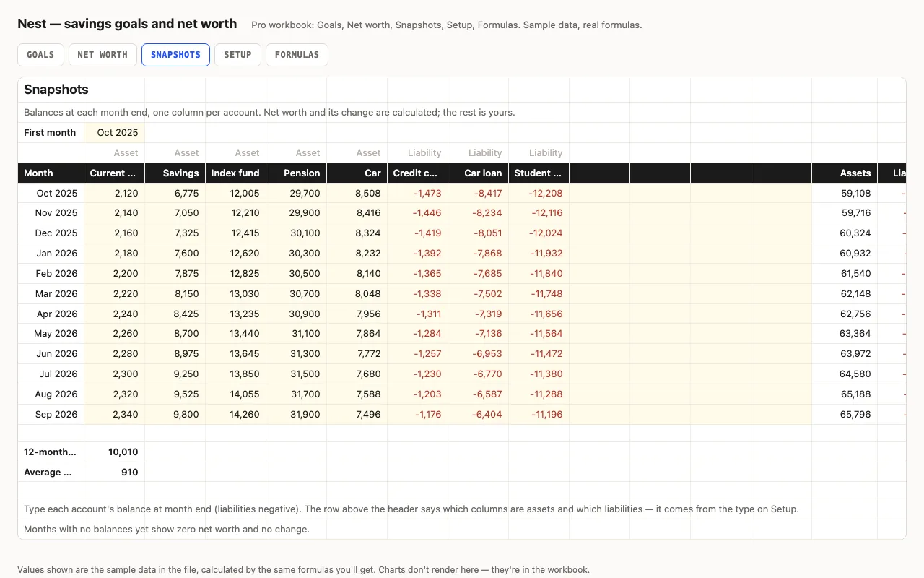Select car value 8,140 in Feb 2026
The width and height of the screenshot is (924, 578).
357,274
